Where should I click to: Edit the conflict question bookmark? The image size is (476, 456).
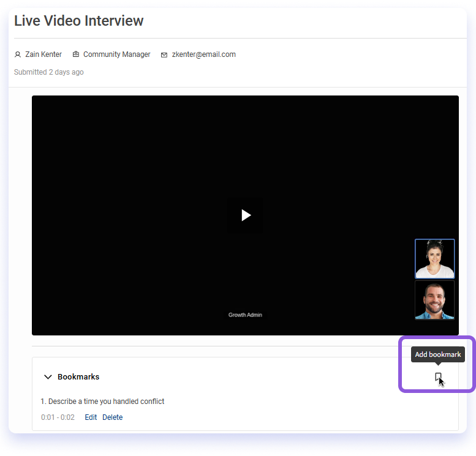tap(91, 417)
